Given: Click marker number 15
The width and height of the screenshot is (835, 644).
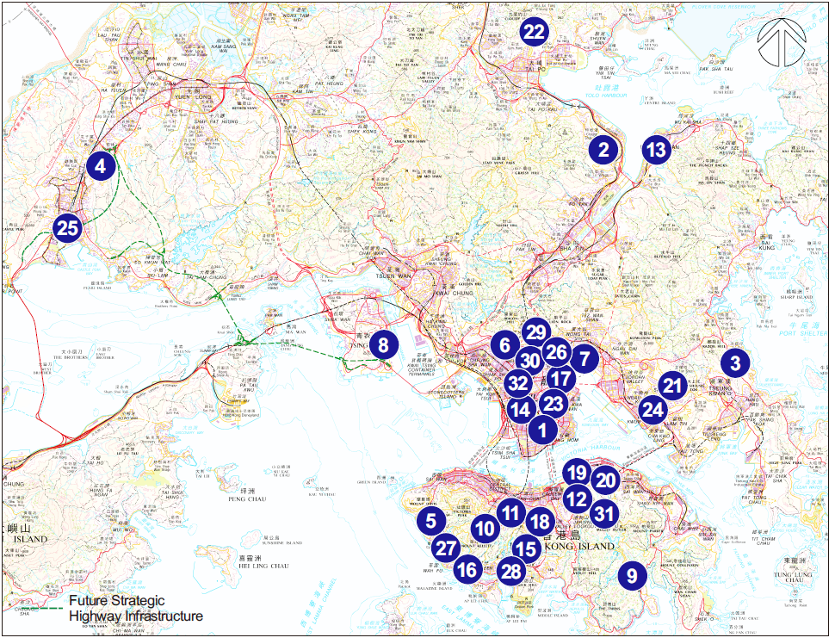Looking at the screenshot, I should 527,548.
